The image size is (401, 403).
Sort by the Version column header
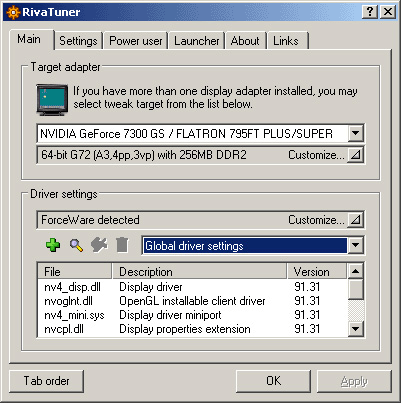pyautogui.click(x=317, y=271)
